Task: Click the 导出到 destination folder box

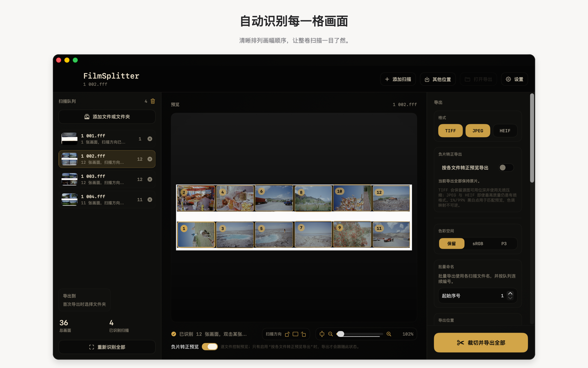Action: 85,300
